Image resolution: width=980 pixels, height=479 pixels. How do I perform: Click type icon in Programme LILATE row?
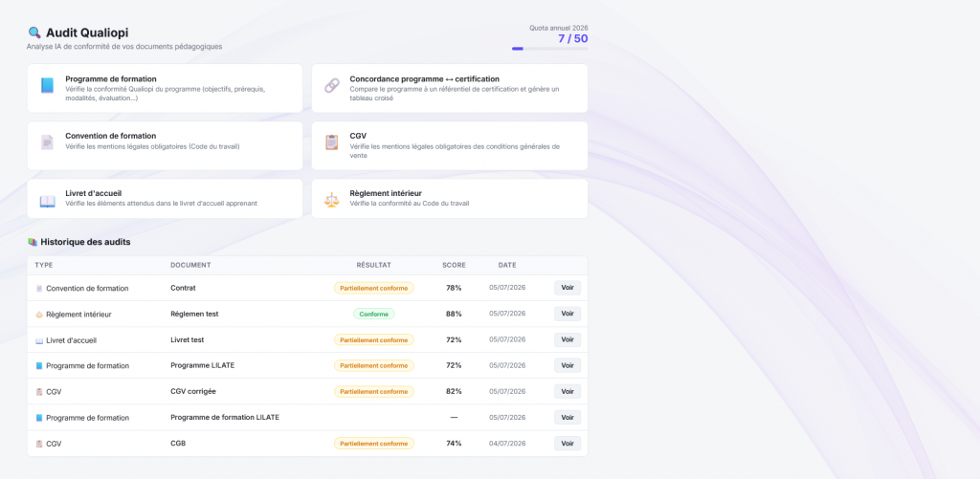39,366
